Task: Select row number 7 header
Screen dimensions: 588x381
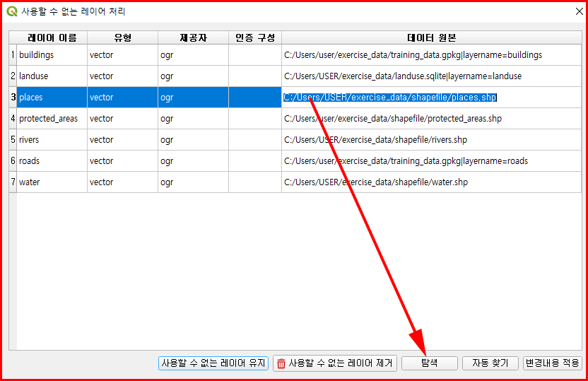Action: (13, 182)
